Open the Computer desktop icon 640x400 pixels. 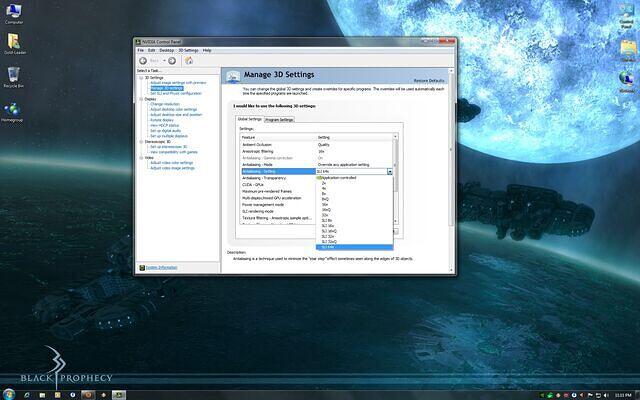point(15,11)
